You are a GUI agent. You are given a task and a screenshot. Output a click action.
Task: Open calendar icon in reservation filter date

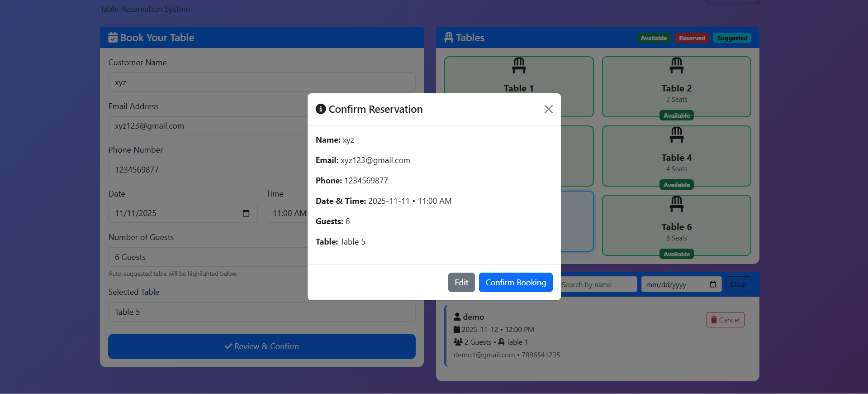tap(713, 284)
